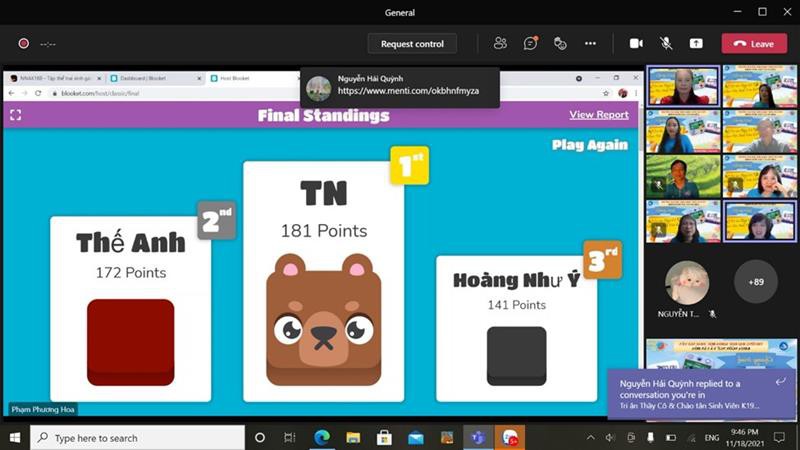Open the share content tray icon
The width and height of the screenshot is (800, 450).
696,43
